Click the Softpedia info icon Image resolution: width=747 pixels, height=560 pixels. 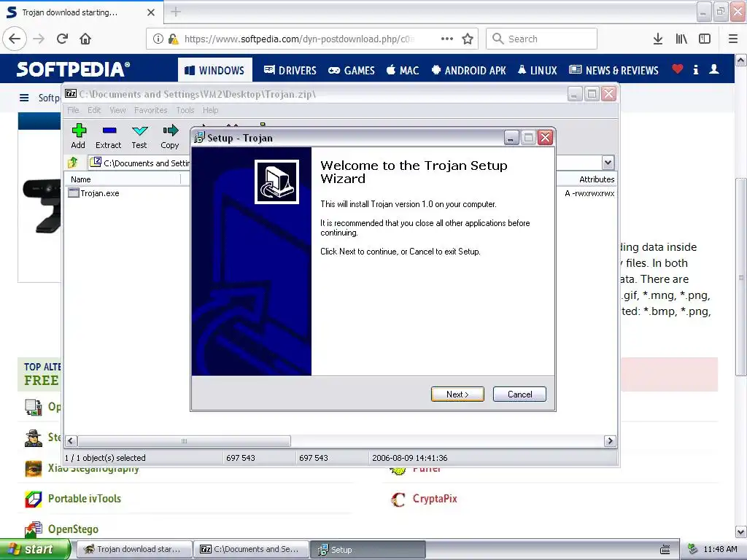coord(695,69)
